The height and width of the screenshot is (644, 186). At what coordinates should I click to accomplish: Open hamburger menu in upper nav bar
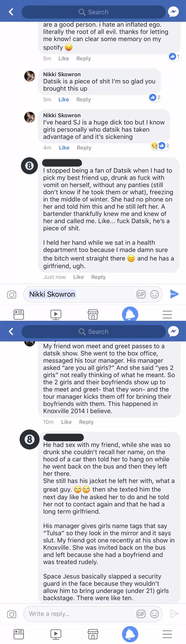click(x=167, y=314)
